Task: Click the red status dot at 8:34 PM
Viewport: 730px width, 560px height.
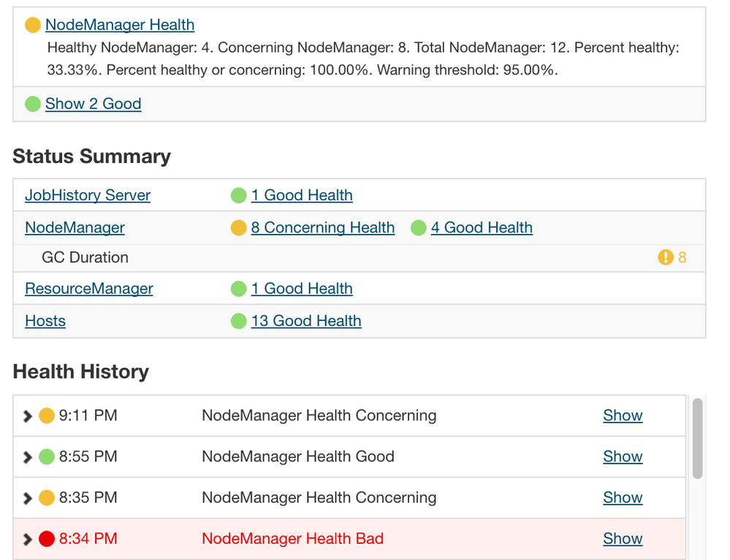Action: pos(47,539)
